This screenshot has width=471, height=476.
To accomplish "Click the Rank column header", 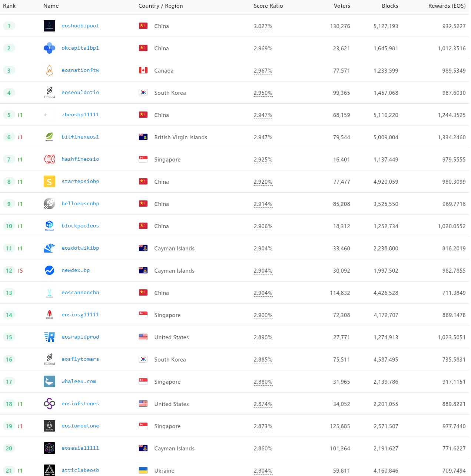I will tap(9, 6).
